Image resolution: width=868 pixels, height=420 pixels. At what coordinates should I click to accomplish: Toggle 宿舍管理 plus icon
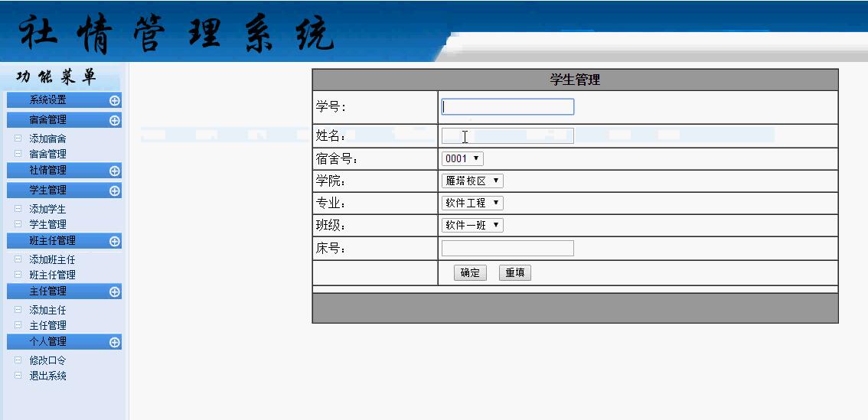[115, 120]
